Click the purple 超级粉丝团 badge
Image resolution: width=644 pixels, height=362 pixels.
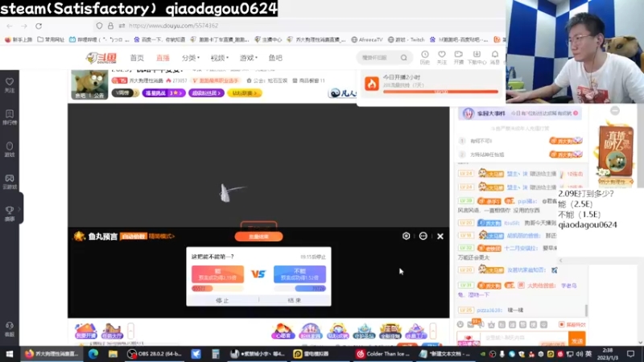[206, 93]
